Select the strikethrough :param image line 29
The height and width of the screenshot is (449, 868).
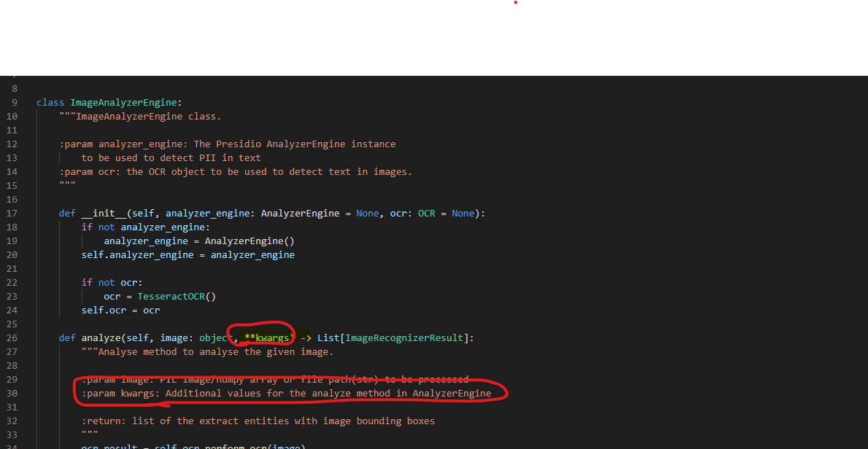click(x=277, y=379)
